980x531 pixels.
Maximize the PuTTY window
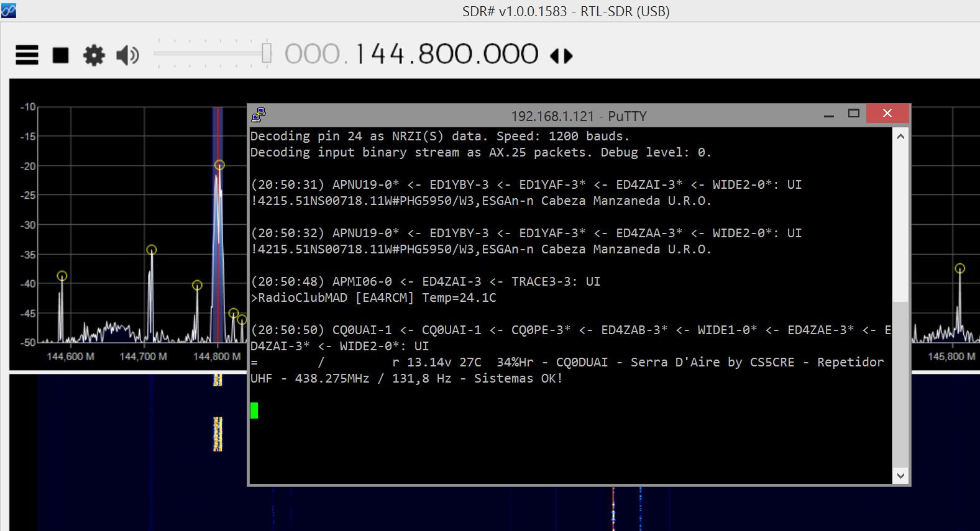point(854,114)
